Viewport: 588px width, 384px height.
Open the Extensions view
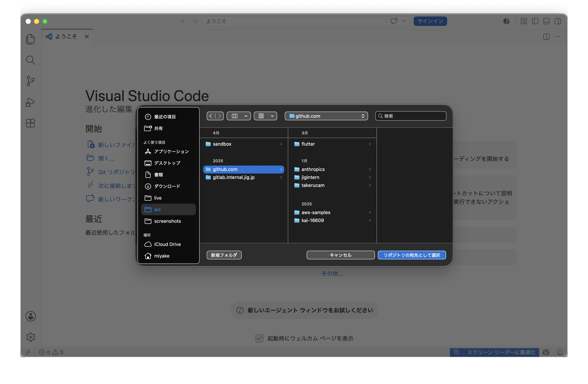pos(30,123)
